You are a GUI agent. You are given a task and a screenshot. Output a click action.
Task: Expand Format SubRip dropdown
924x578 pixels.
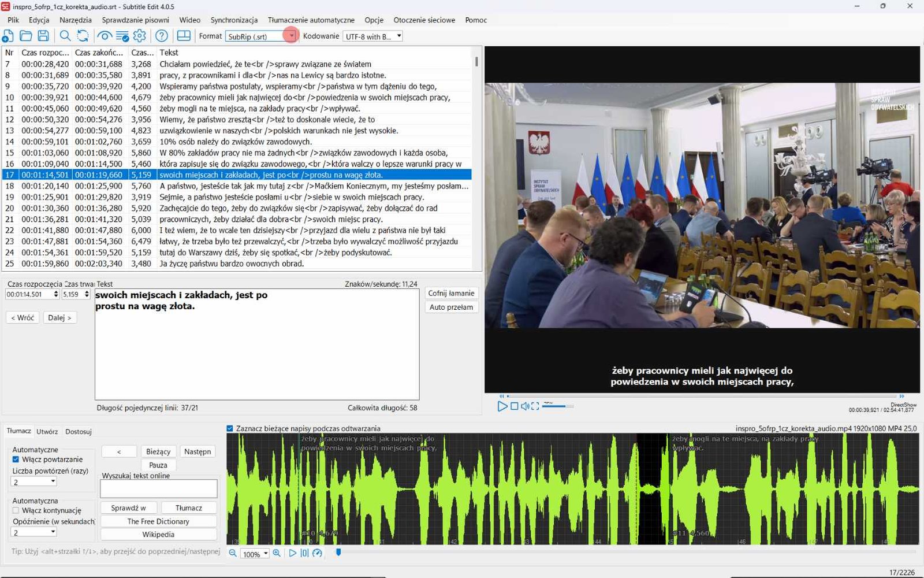coord(292,36)
